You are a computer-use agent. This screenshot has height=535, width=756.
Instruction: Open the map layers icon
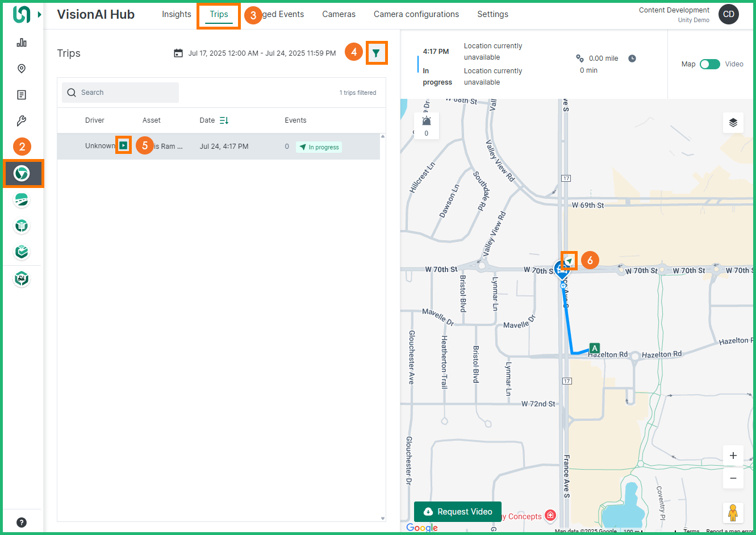733,123
